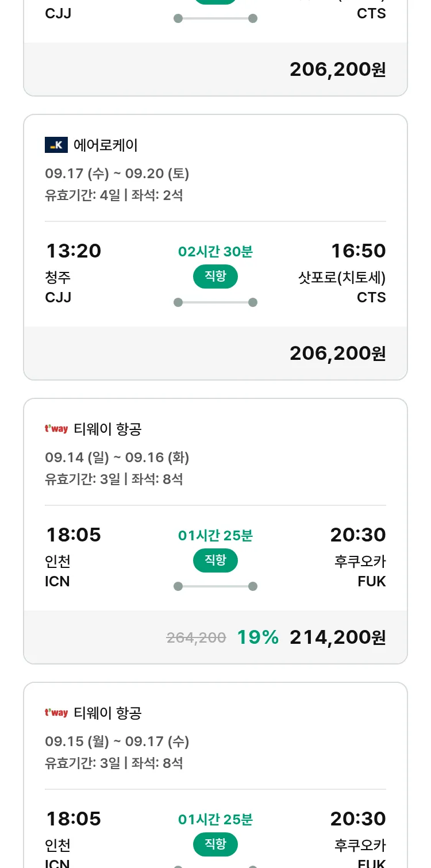The height and width of the screenshot is (868, 431).
Task: Click the 01시간 25분 duration on the 09.14 flight
Action: (x=215, y=536)
